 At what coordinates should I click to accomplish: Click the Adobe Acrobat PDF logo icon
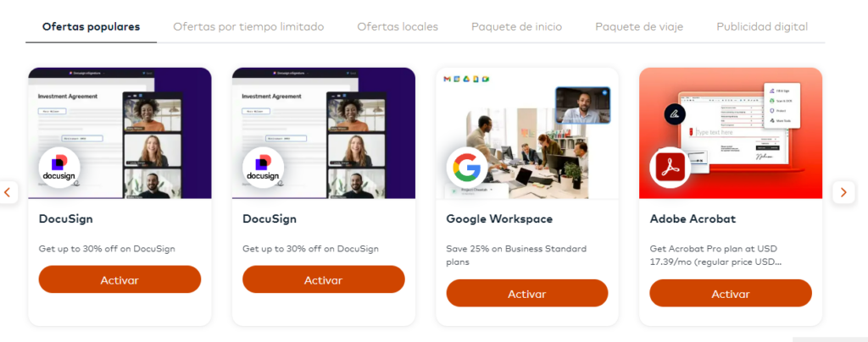tap(670, 168)
